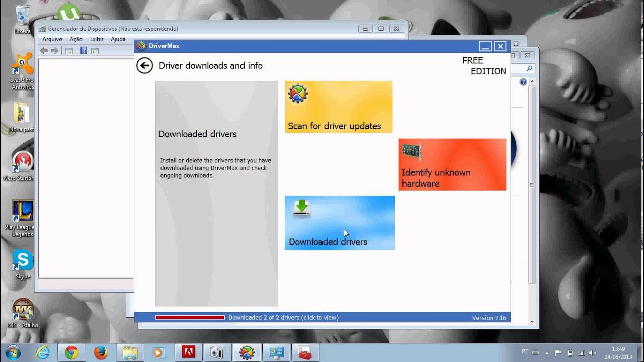
Task: Select the Skype desktop icon
Action: [23, 265]
